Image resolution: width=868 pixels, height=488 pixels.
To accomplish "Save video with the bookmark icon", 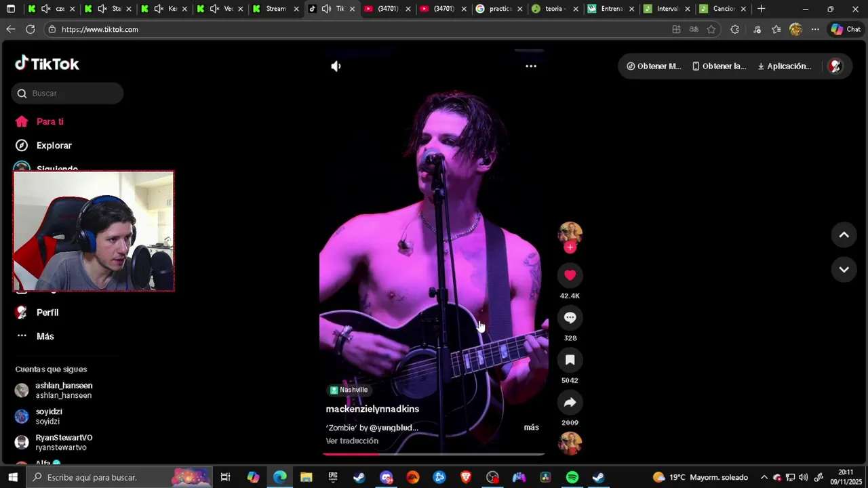I will [570, 360].
